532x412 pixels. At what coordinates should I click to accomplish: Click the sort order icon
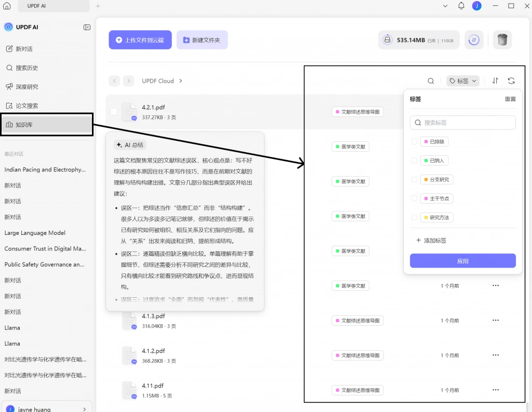tap(495, 81)
